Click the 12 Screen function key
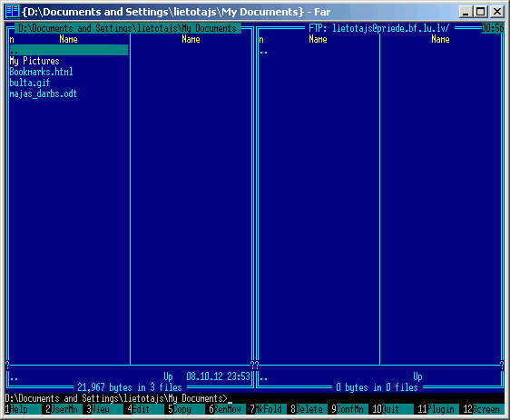510x420 pixels. pyautogui.click(x=484, y=409)
